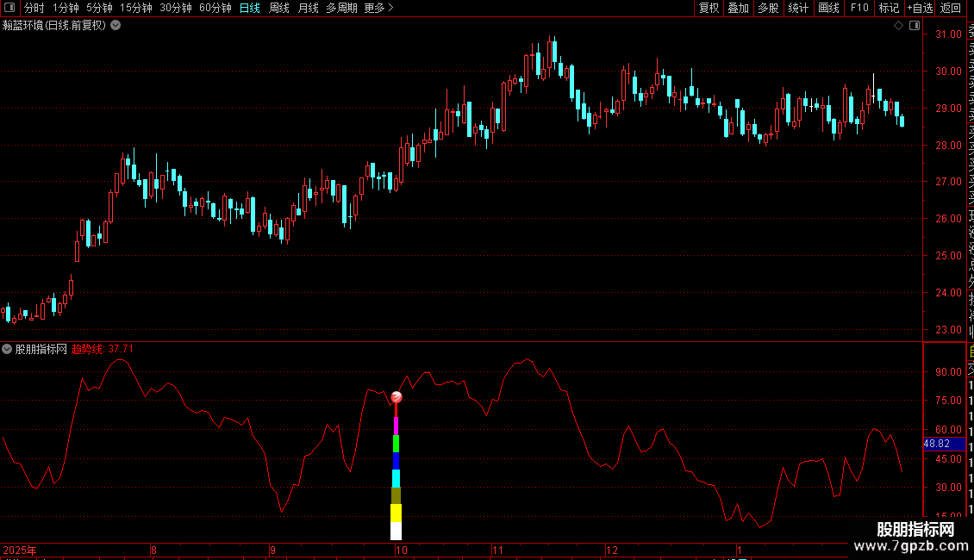Expand the 股朋指标网 indicator dropdown arrow
This screenshot has height=560, width=974.
[x=8, y=349]
